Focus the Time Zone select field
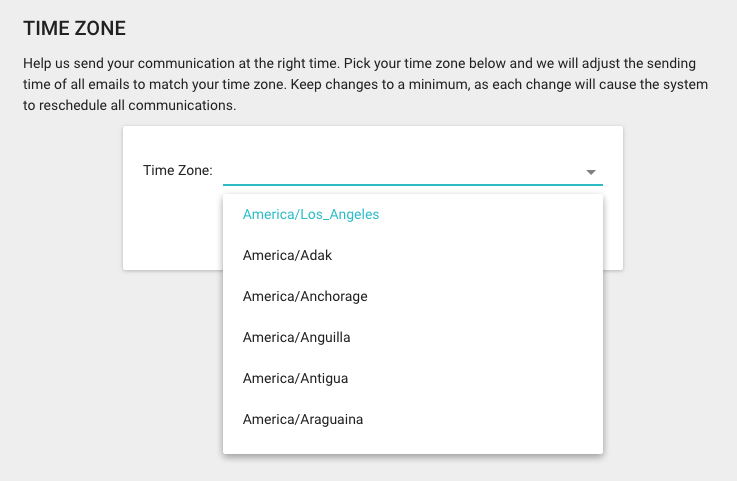This screenshot has width=737, height=481. 413,171
